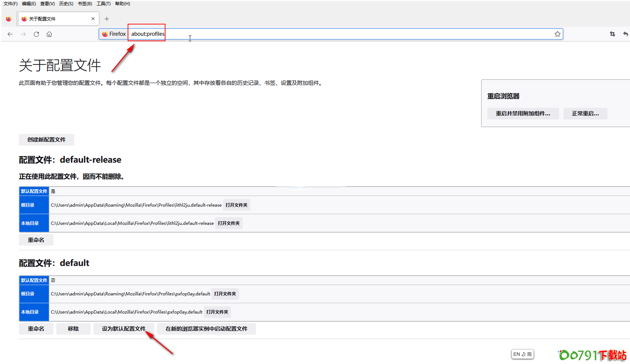Open a new tab with plus button
This screenshot has height=364, width=630.
tap(107, 19)
